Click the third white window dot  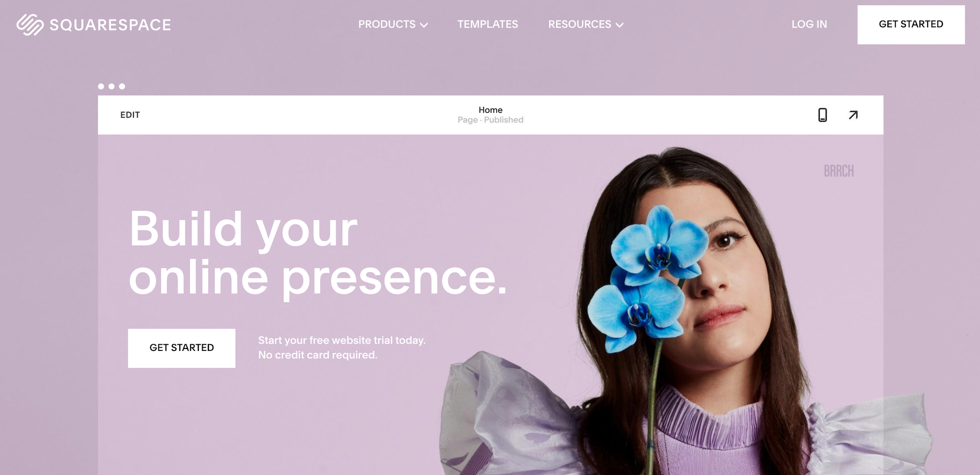click(122, 86)
